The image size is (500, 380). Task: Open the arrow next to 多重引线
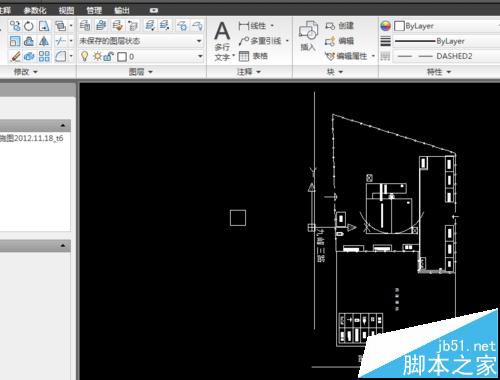[x=287, y=41]
